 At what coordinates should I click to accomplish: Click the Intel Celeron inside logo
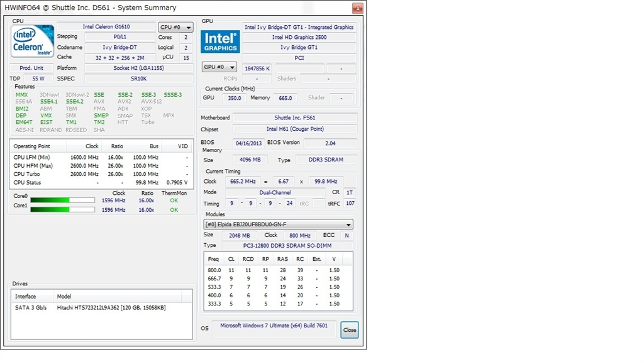[x=33, y=41]
